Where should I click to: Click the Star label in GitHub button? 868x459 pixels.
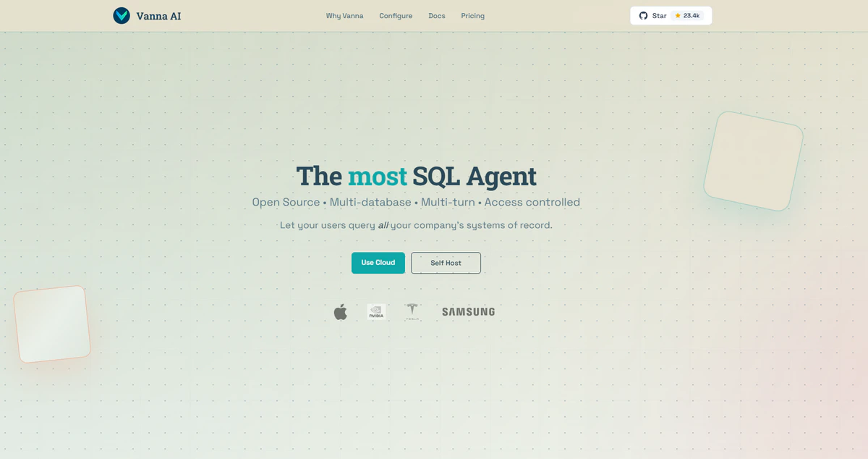click(659, 15)
